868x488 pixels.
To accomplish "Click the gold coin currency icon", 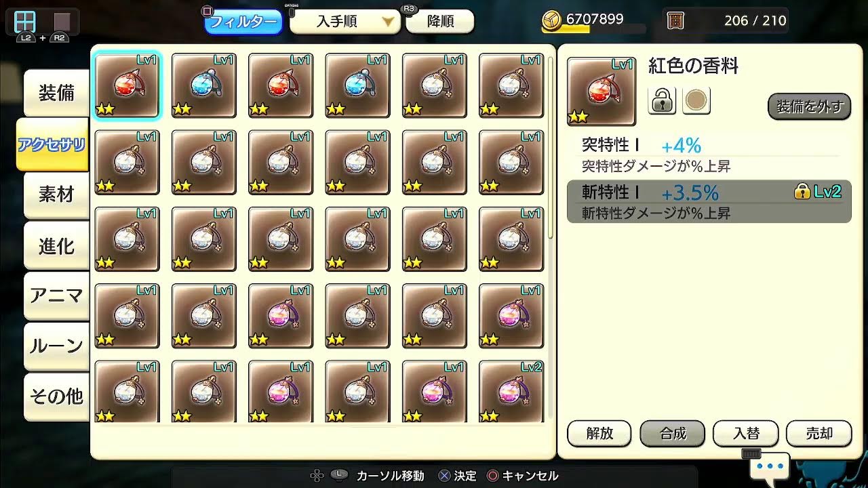I will click(552, 22).
